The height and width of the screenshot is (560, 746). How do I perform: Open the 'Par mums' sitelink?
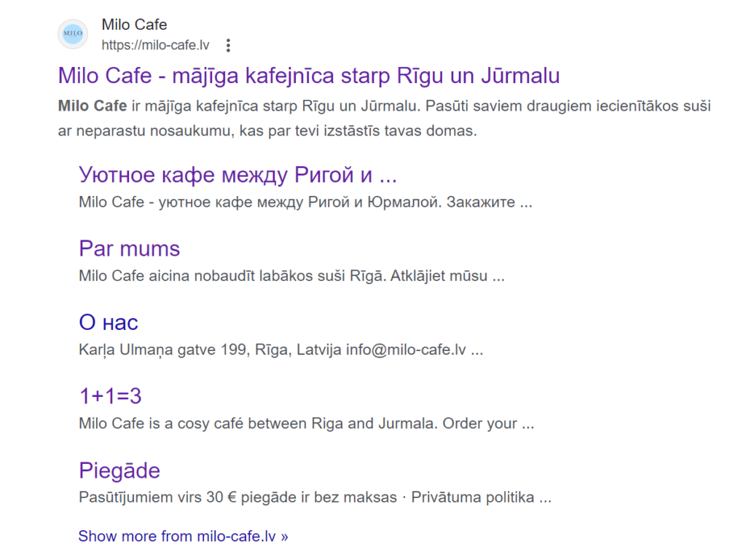pos(129,248)
